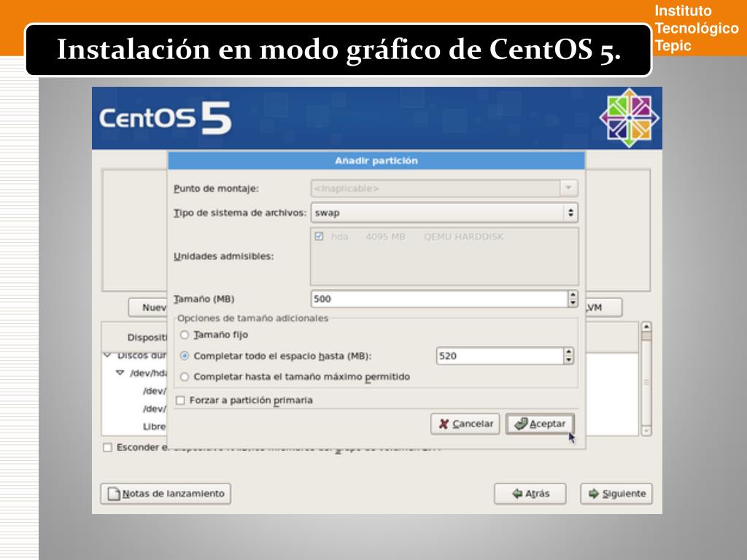Click the partially hidden LVM button
Image resolution: width=747 pixels, height=560 pixels.
[x=603, y=308]
